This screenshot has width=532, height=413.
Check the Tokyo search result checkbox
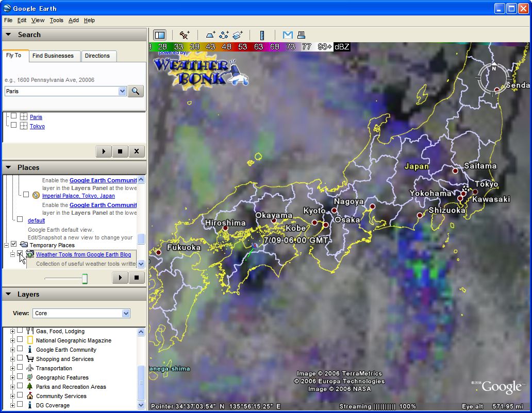13,125
